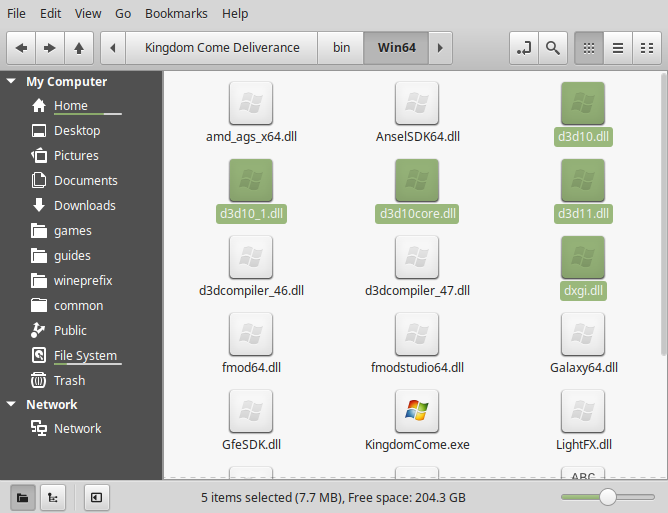Viewport: 668px width, 513px height.
Task: Show tree view in the sidebar
Action: [53, 497]
